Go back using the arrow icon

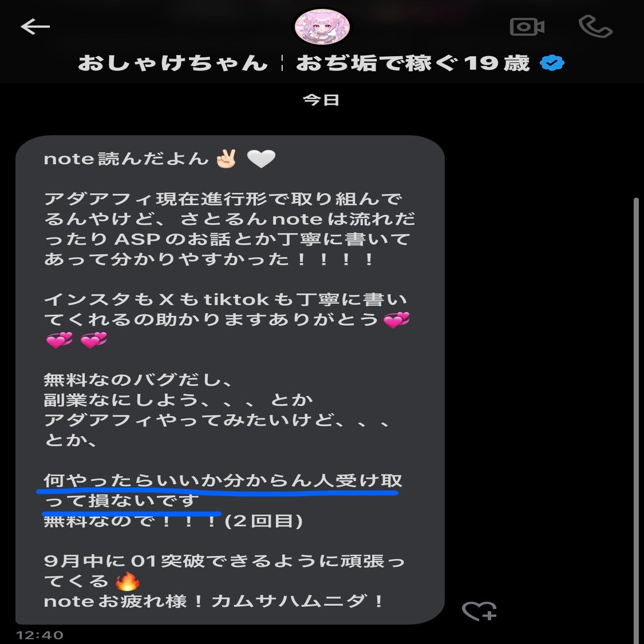click(x=35, y=27)
